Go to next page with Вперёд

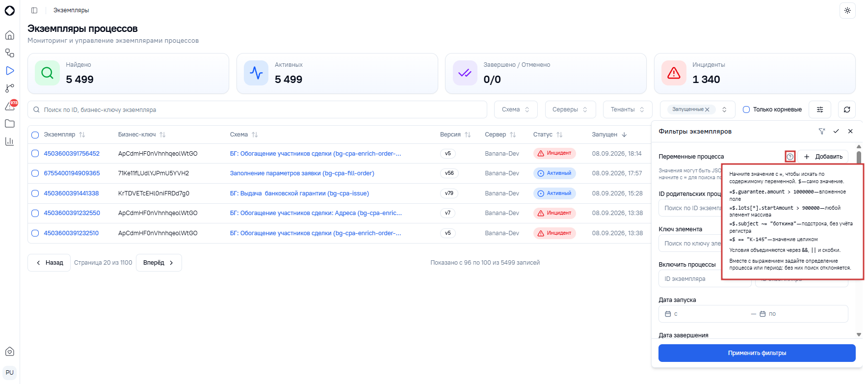[158, 263]
